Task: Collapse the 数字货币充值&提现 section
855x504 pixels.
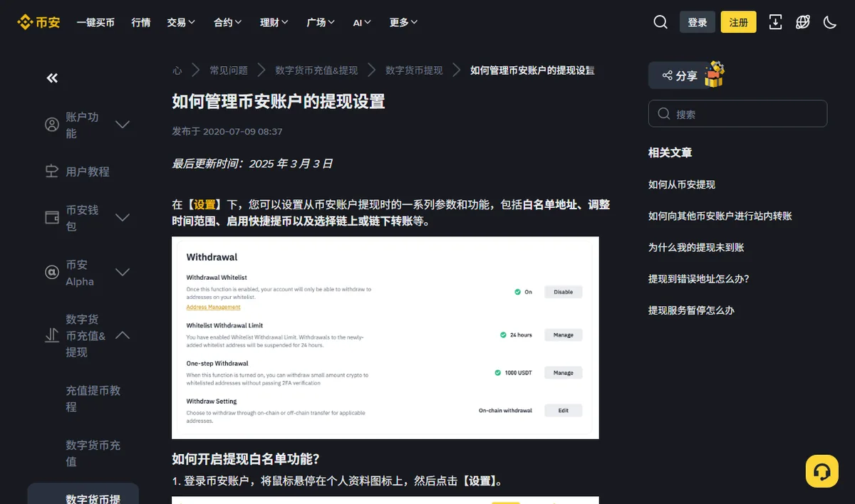Action: (123, 335)
